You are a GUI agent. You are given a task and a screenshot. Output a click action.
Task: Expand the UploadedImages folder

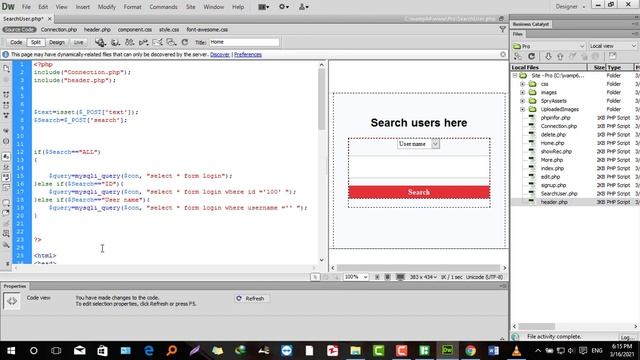click(x=522, y=109)
